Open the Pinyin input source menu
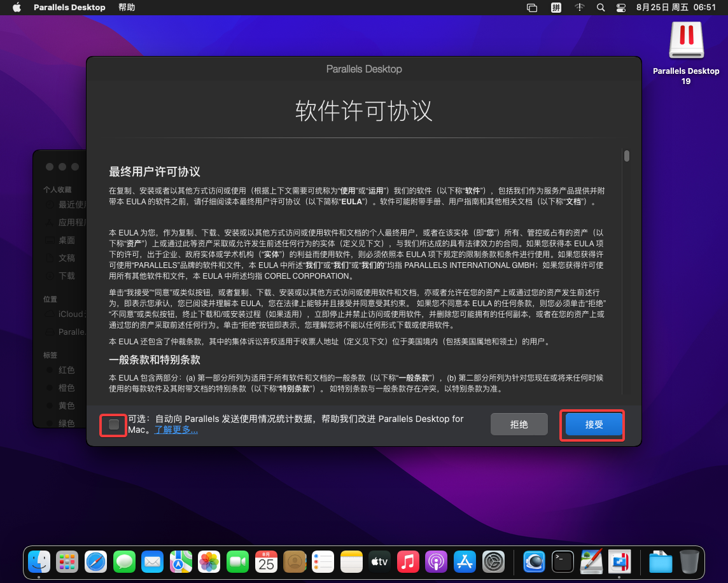The image size is (728, 583). tap(556, 8)
